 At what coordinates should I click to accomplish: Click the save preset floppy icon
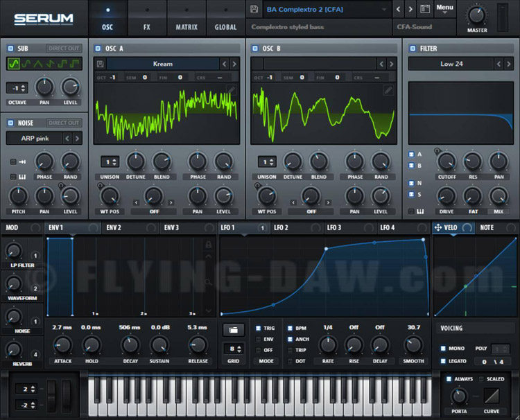coord(254,9)
